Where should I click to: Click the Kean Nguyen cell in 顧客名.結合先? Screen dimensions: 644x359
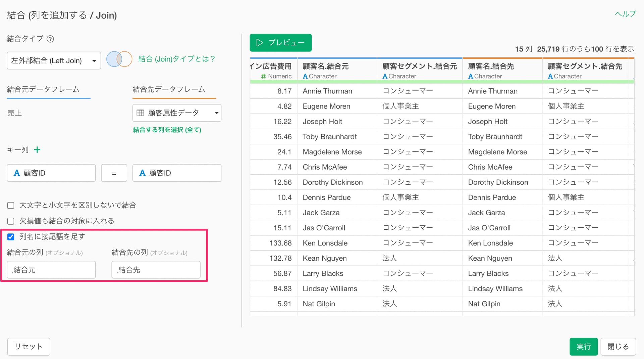pyautogui.click(x=502, y=258)
